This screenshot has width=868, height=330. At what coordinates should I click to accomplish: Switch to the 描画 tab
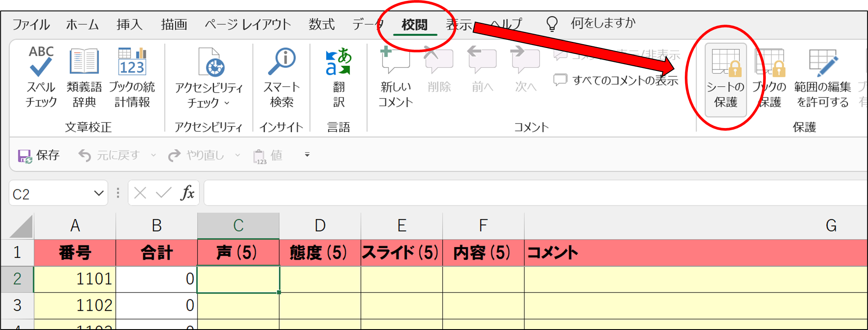(174, 24)
